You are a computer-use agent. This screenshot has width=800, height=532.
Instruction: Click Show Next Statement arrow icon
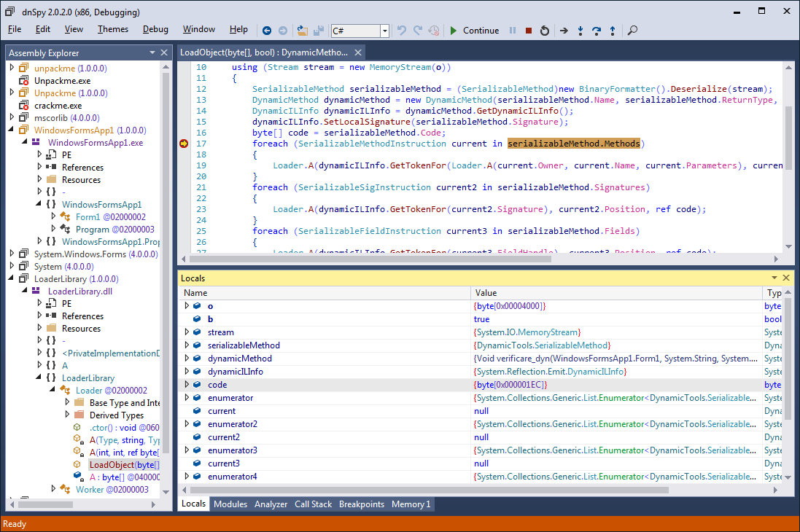click(x=564, y=31)
